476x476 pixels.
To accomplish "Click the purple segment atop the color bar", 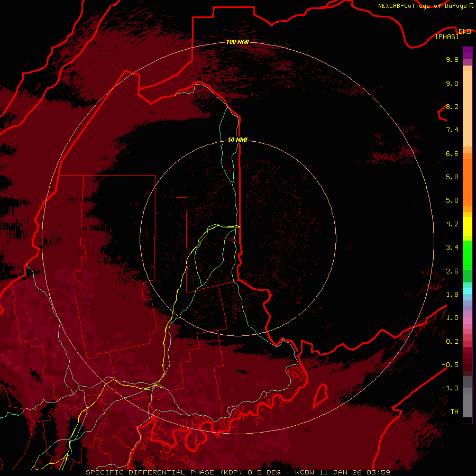I will pos(467,53).
